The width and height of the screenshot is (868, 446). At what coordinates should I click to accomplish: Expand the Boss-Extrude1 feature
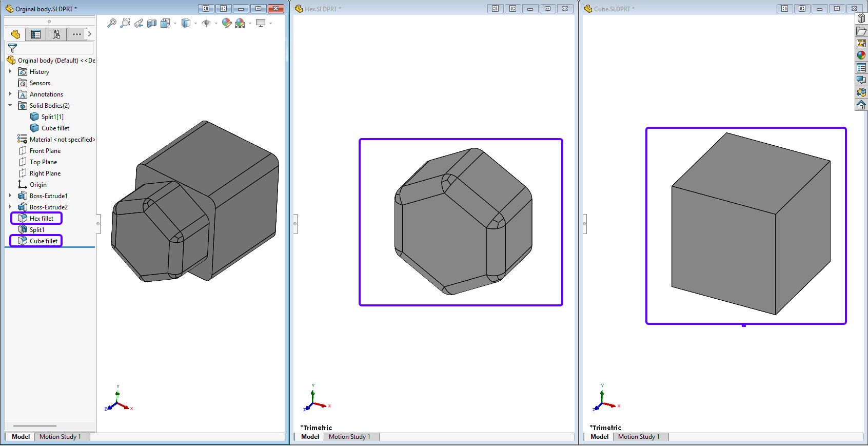pos(10,196)
